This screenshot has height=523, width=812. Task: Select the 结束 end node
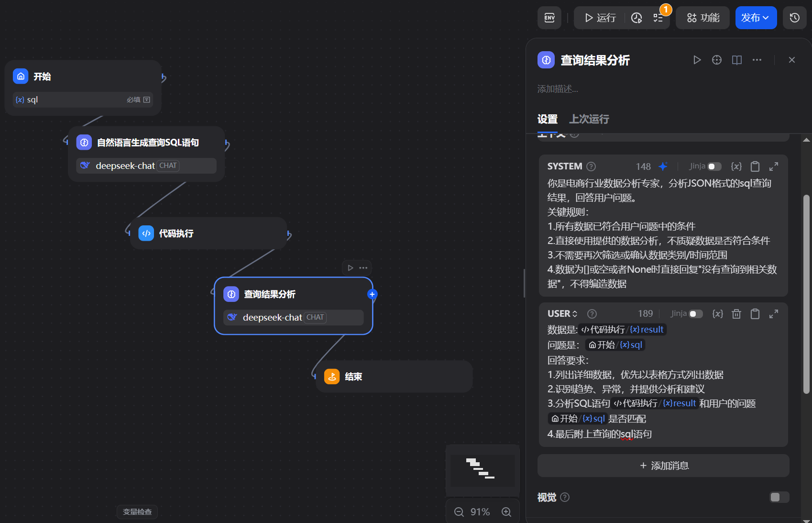pyautogui.click(x=394, y=377)
